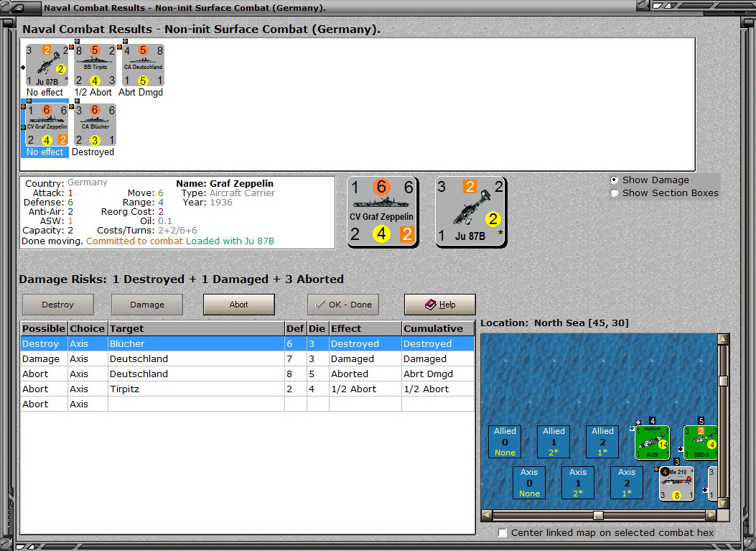Click the large CV Graf Zeppelin detail counter
Viewport: 756px width, 551px height.
(383, 212)
